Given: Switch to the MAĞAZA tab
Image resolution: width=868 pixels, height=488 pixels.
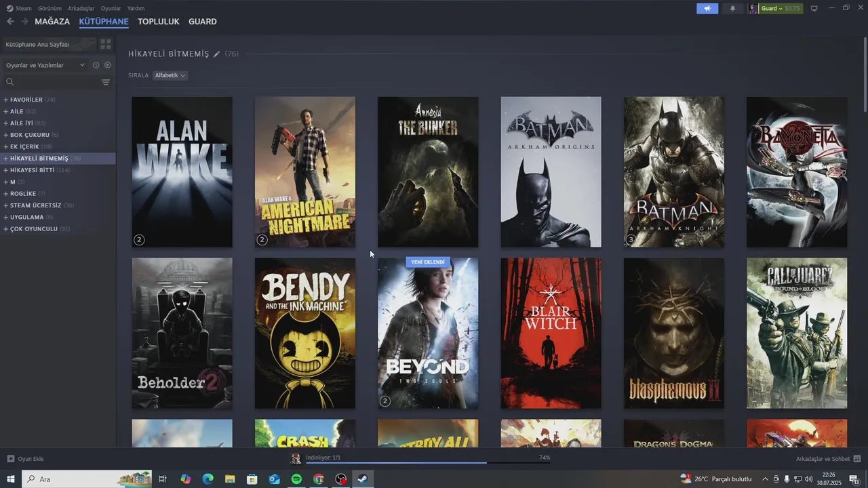Looking at the screenshot, I should (52, 22).
